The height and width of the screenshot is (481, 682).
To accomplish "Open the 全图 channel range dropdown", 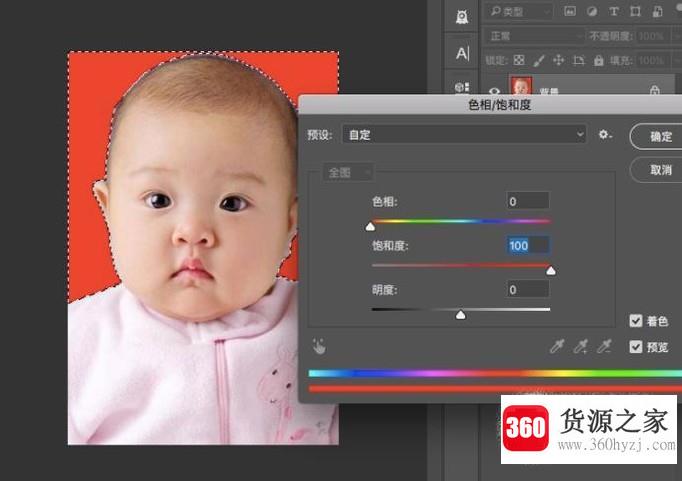I will (x=348, y=173).
